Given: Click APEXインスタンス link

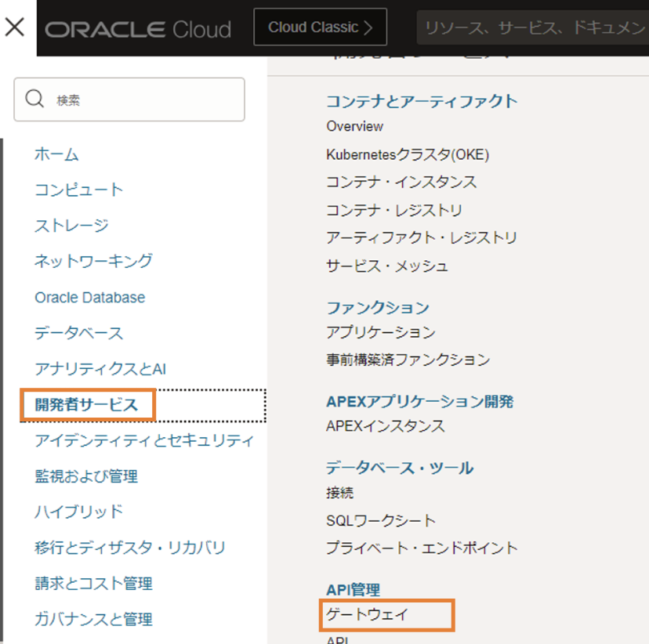Looking at the screenshot, I should coord(386,426).
